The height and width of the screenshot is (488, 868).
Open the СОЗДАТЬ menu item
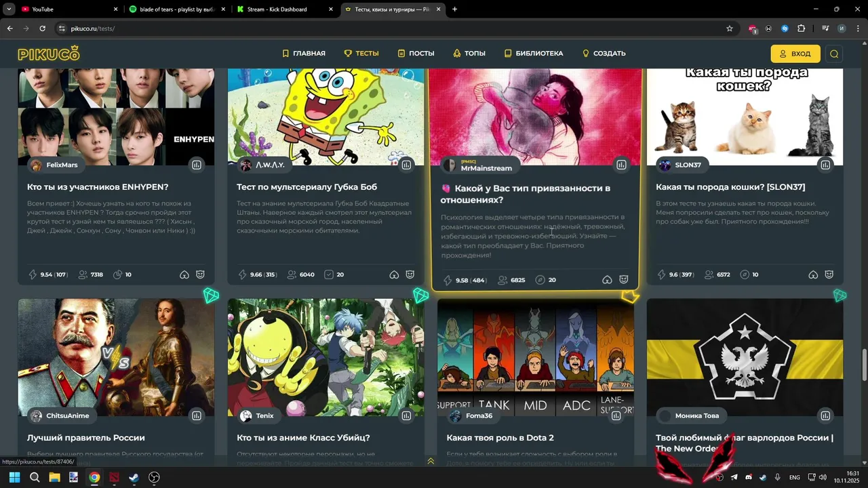click(x=604, y=54)
